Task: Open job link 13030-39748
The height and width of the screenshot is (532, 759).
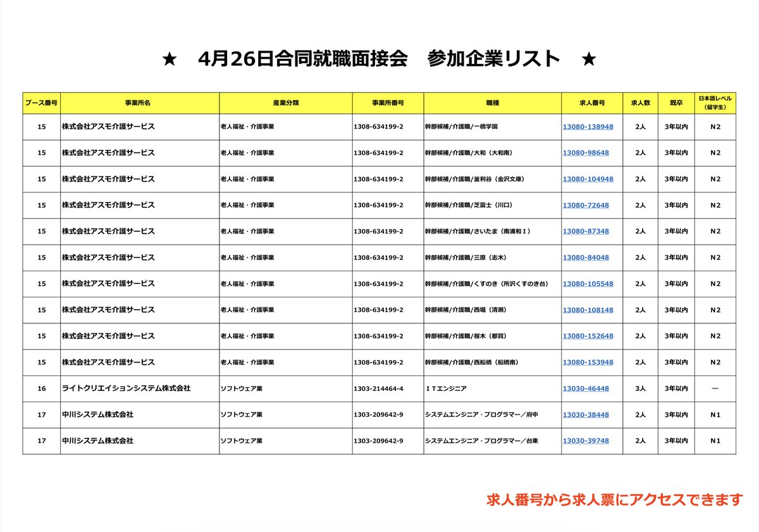Action: click(x=586, y=441)
